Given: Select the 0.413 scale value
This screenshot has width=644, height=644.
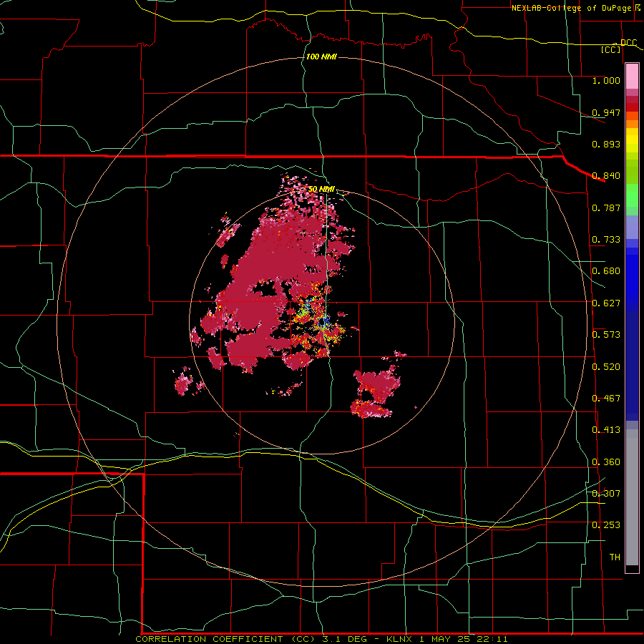Looking at the screenshot, I should click(x=606, y=430).
